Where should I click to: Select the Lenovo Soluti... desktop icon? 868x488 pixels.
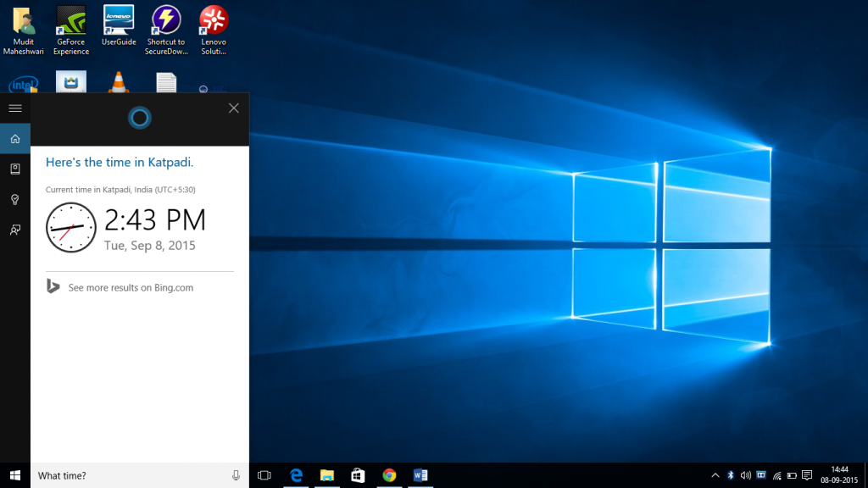click(x=214, y=31)
